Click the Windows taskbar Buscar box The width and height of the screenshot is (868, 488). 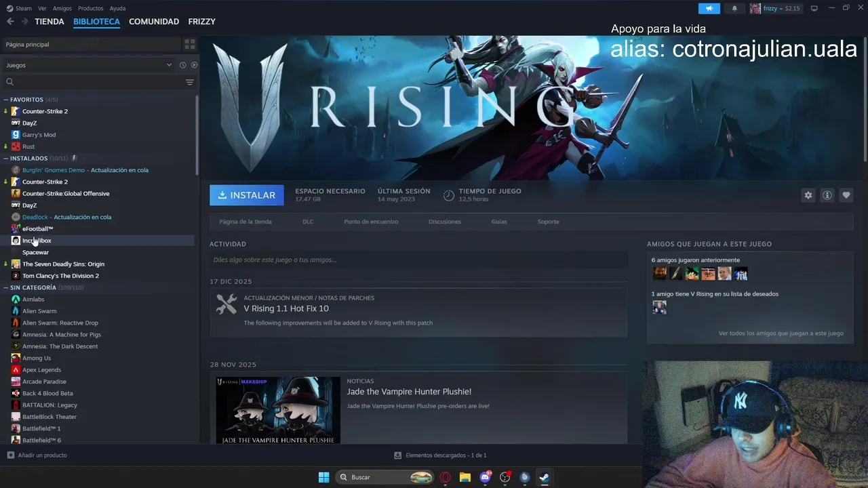384,477
